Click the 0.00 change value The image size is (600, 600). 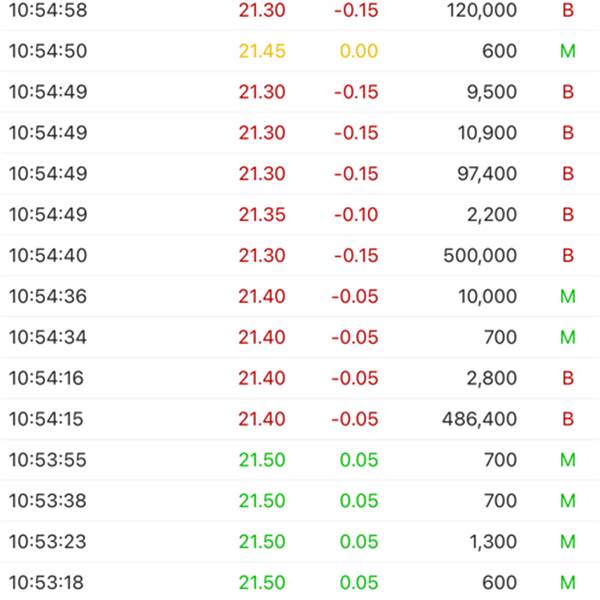(359, 51)
